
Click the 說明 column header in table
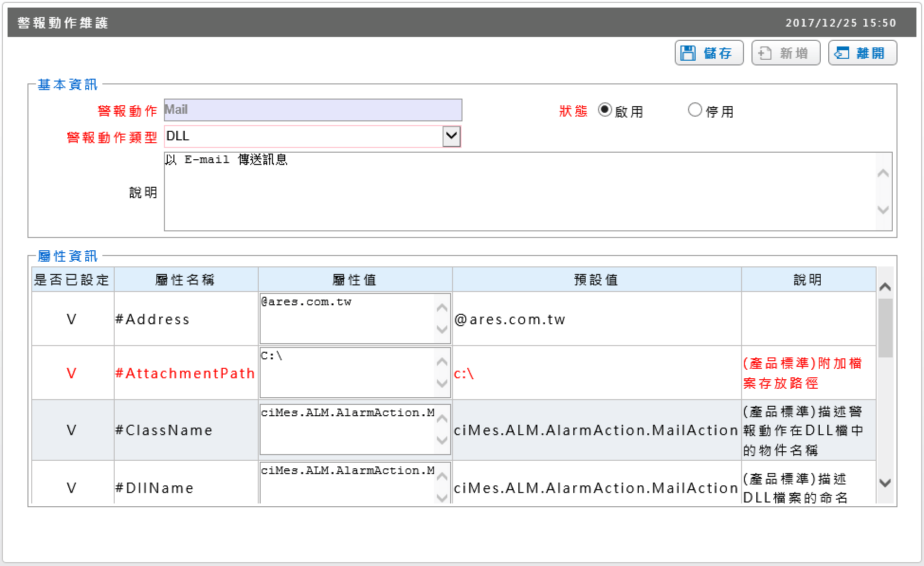click(808, 280)
